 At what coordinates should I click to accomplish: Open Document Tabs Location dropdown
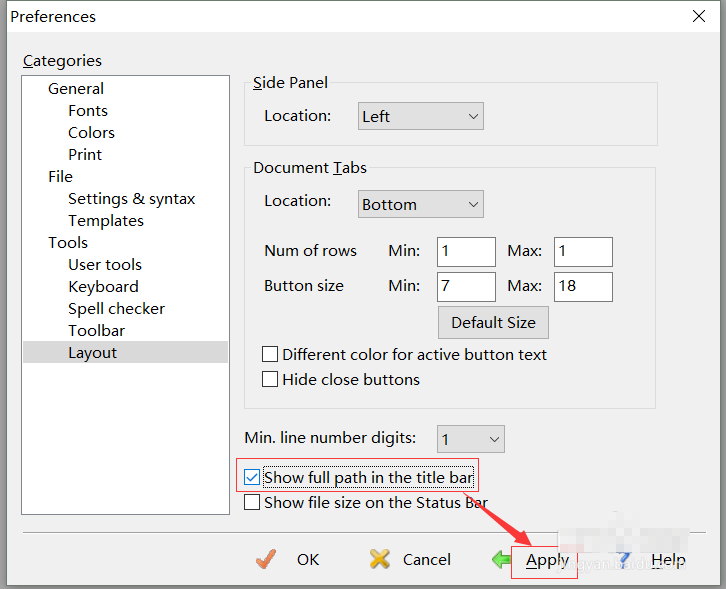point(421,204)
